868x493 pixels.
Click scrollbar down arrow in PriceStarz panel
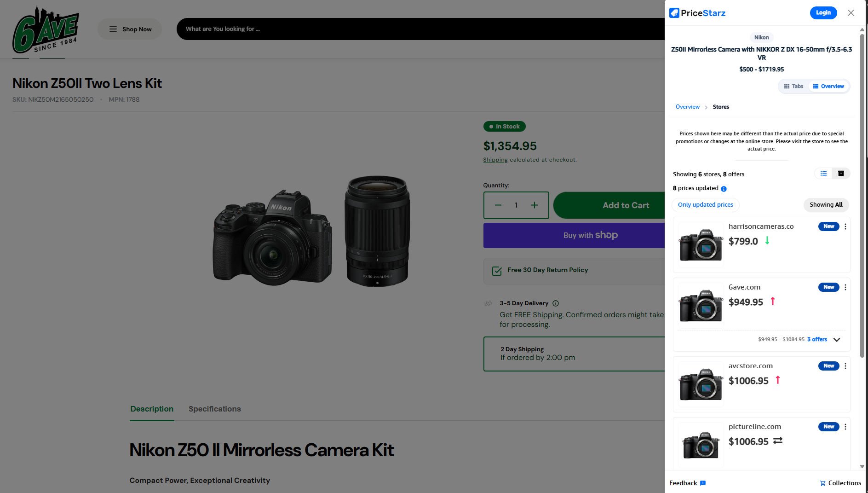862,466
